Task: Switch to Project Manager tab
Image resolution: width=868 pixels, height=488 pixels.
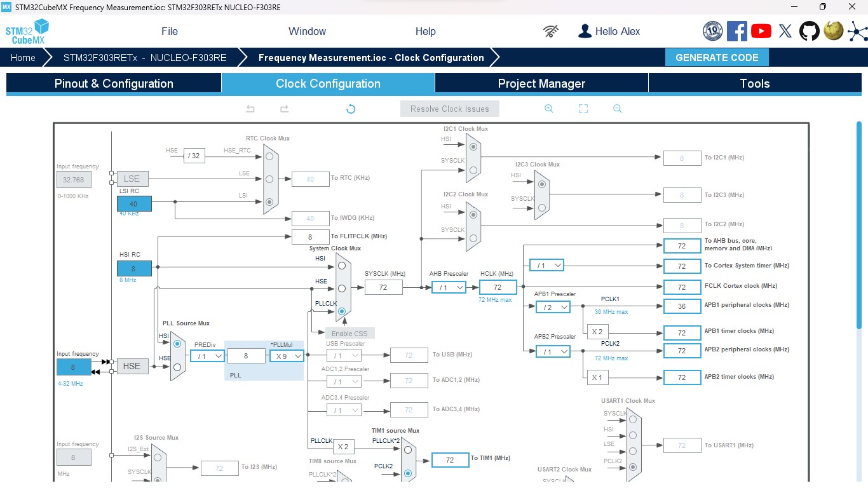Action: [x=541, y=83]
